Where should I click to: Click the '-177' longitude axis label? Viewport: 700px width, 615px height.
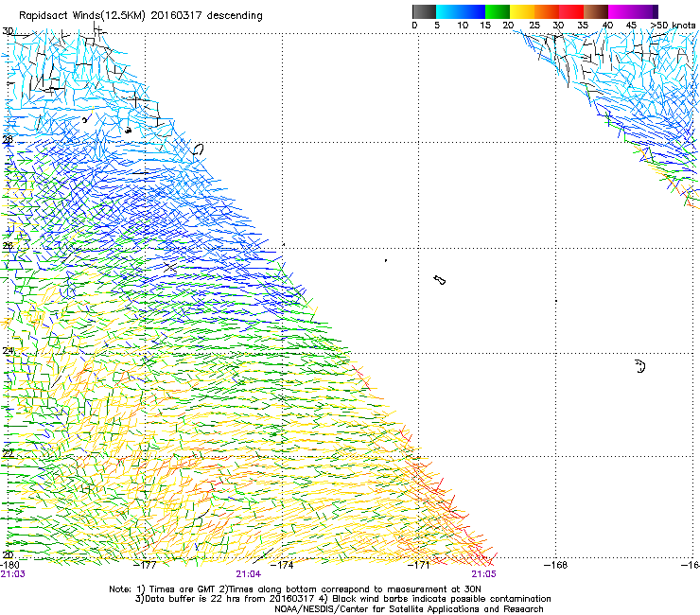point(146,565)
